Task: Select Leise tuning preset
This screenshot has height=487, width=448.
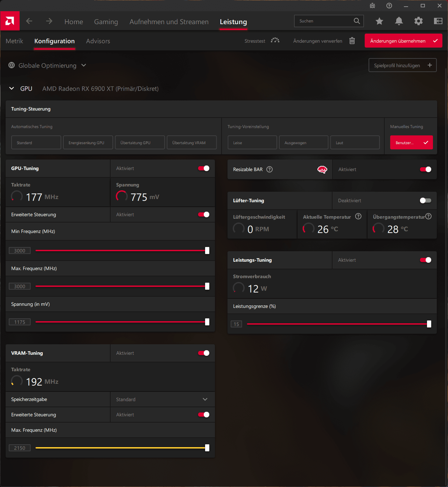Action: click(x=252, y=142)
